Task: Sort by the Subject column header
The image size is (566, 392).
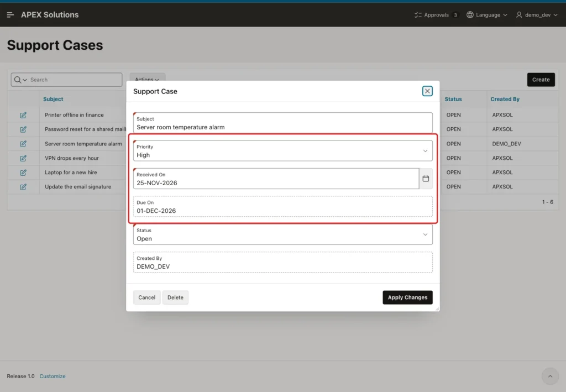Action: (53, 99)
